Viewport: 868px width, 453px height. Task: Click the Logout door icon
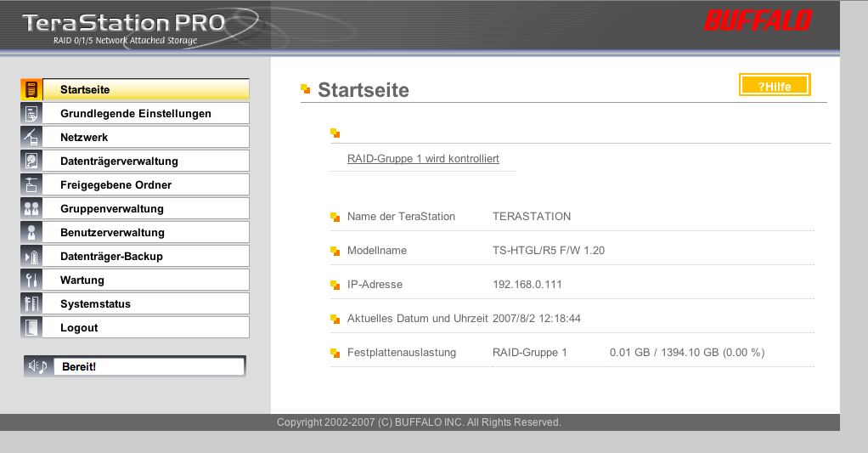[x=31, y=327]
